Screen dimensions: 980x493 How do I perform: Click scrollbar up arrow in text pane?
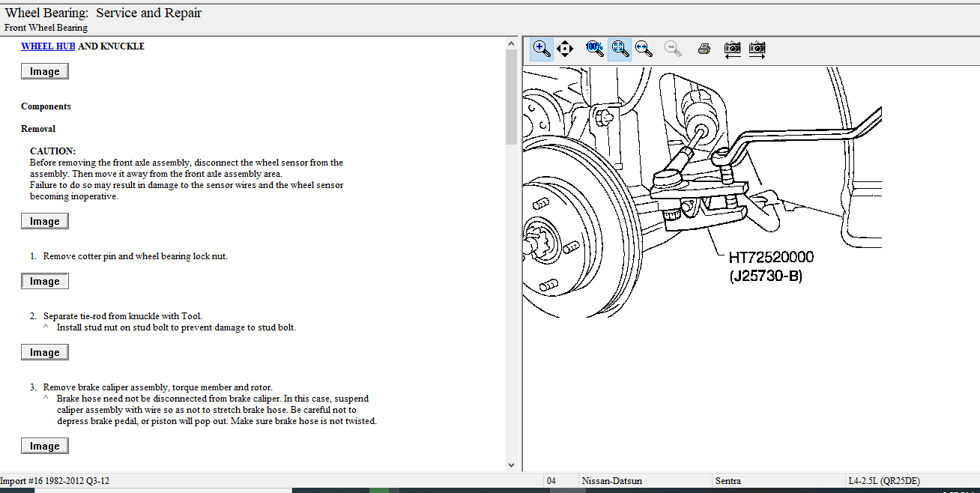click(512, 43)
